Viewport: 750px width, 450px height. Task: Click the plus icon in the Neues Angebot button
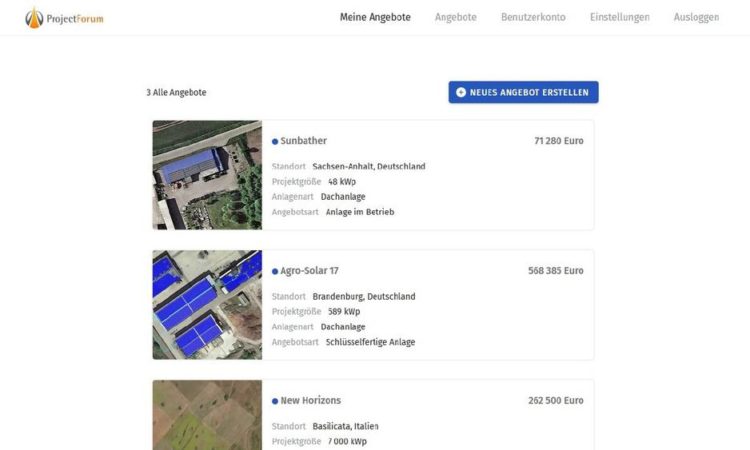461,92
